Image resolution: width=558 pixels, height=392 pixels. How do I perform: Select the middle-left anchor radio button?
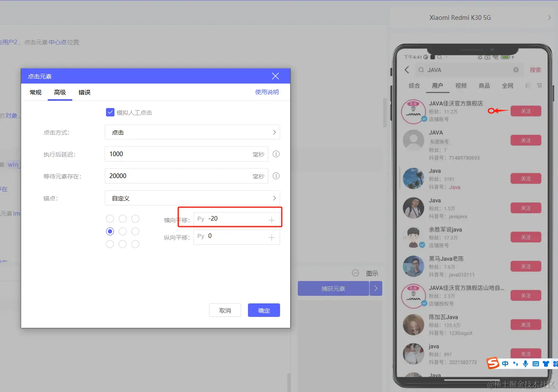click(x=110, y=231)
